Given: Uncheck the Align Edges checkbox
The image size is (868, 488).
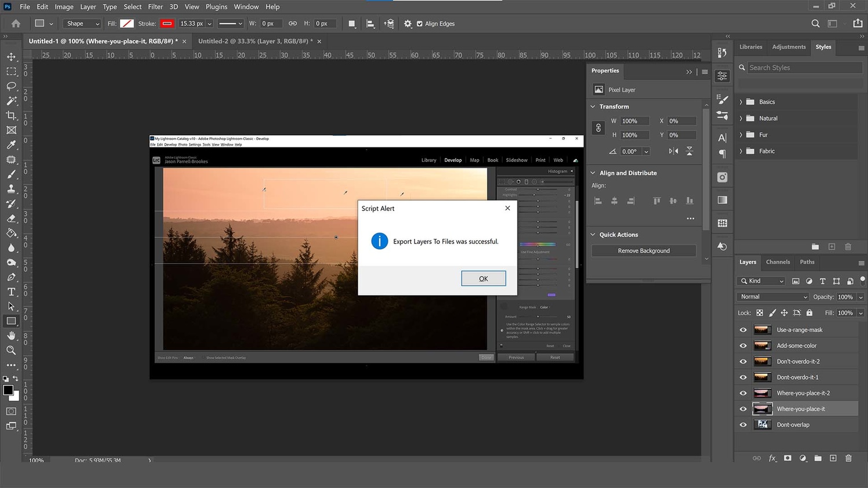Looking at the screenshot, I should [x=420, y=24].
